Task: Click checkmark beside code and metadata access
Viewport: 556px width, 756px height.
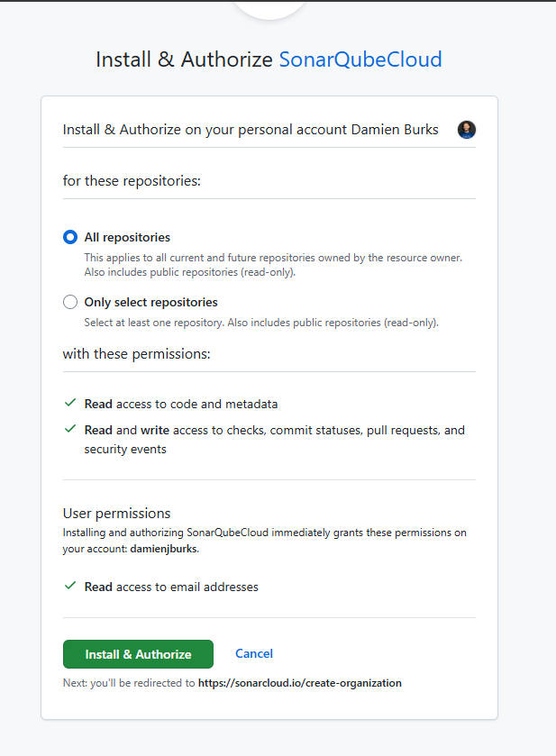Action: (x=70, y=404)
